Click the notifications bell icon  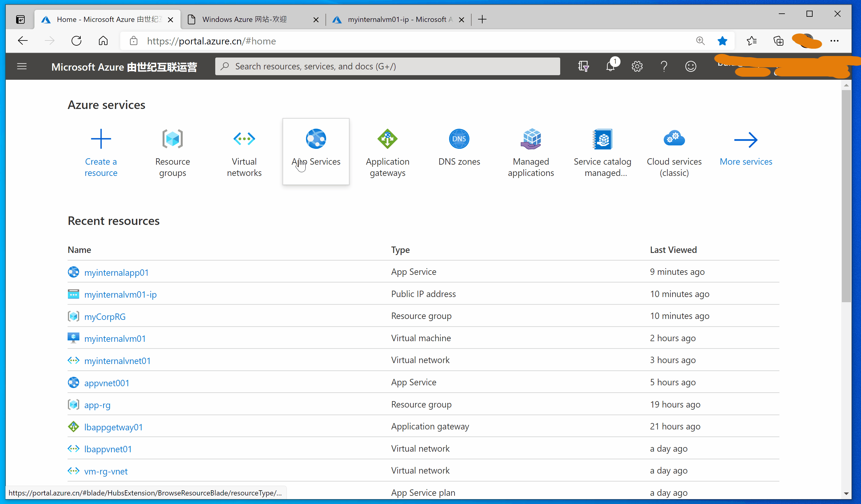[x=610, y=66]
